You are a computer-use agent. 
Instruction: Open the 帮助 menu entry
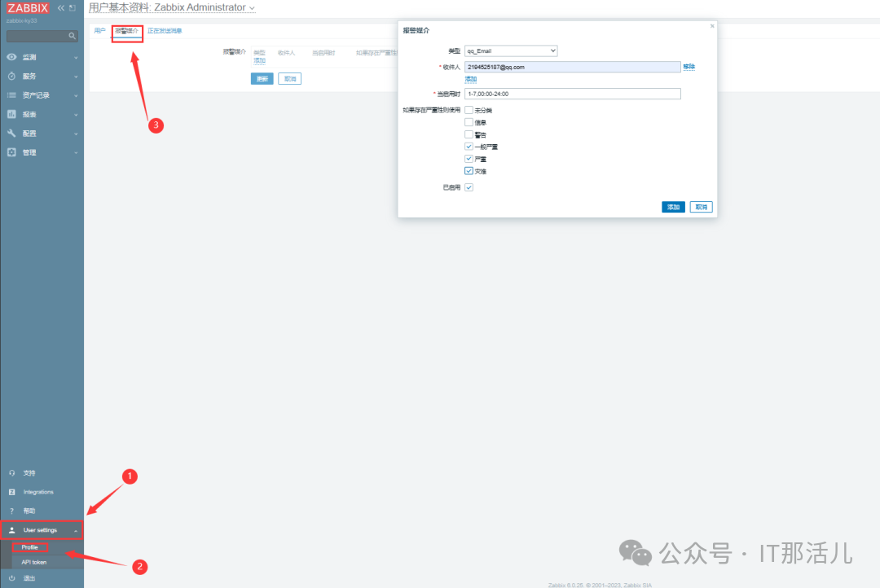(x=29, y=511)
